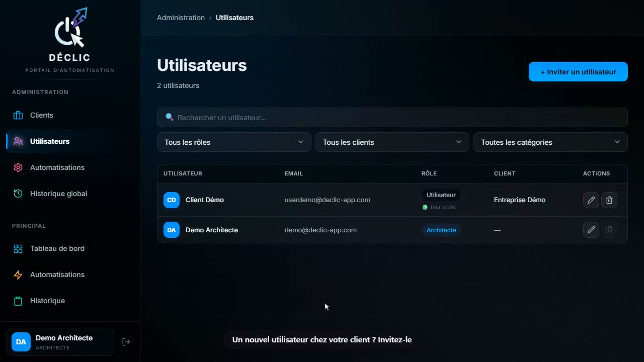
Task: Click the Utilisateurs breadcrumb item
Action: click(234, 18)
